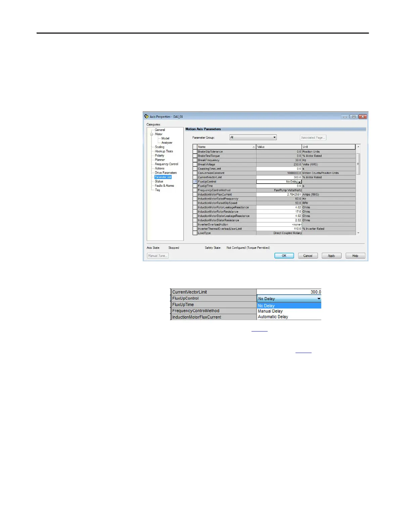Open the Status category

point(159,181)
